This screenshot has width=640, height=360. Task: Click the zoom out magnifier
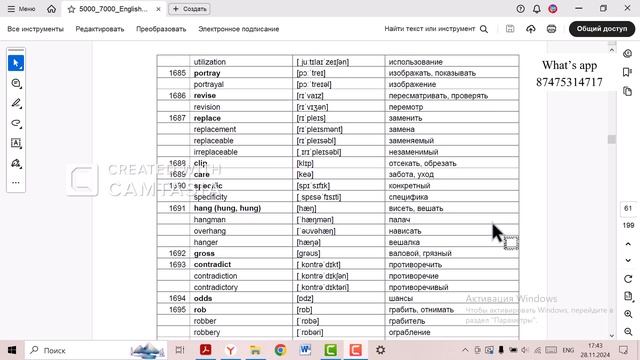[628, 332]
